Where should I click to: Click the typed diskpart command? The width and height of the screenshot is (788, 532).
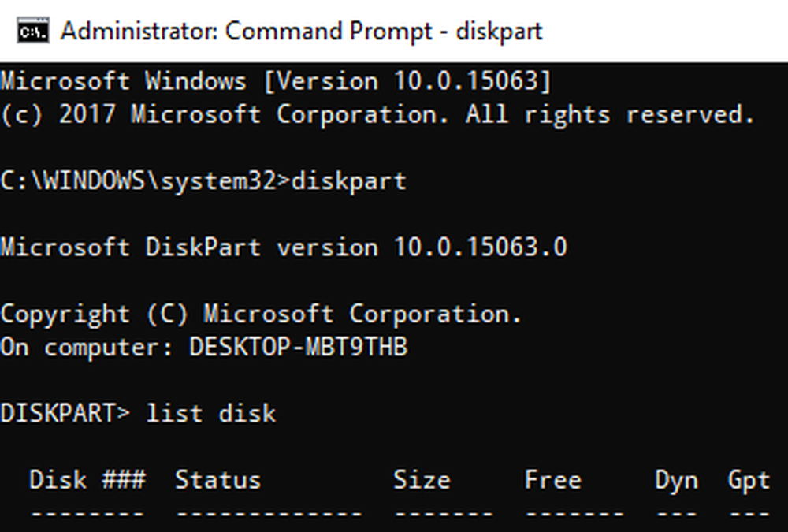349,182
